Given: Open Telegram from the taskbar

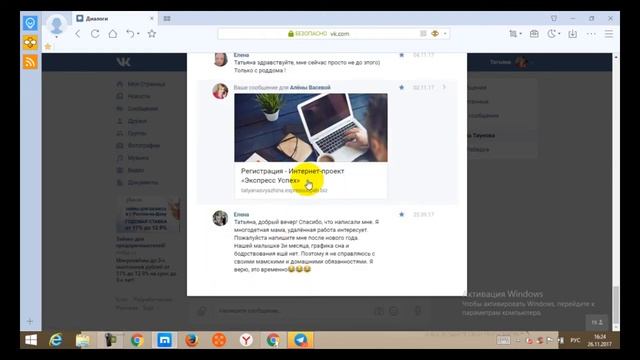Looking at the screenshot, I should 301,340.
